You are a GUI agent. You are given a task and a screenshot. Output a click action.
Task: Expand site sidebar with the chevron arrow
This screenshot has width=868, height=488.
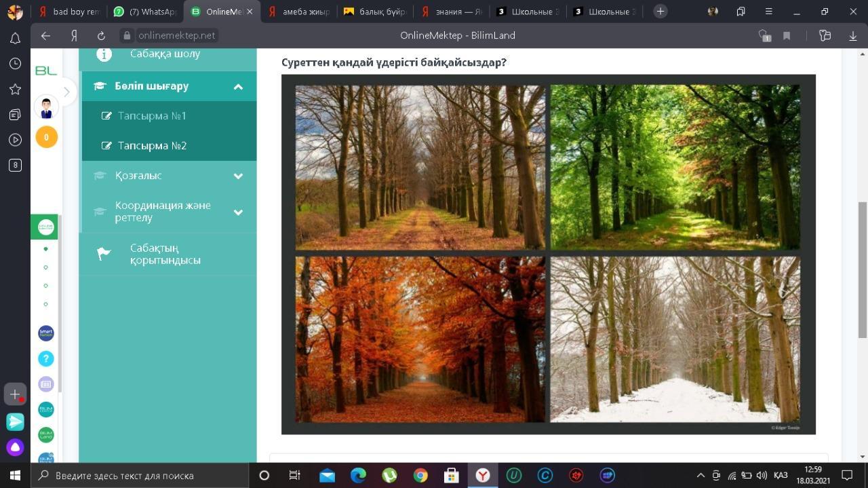[66, 92]
